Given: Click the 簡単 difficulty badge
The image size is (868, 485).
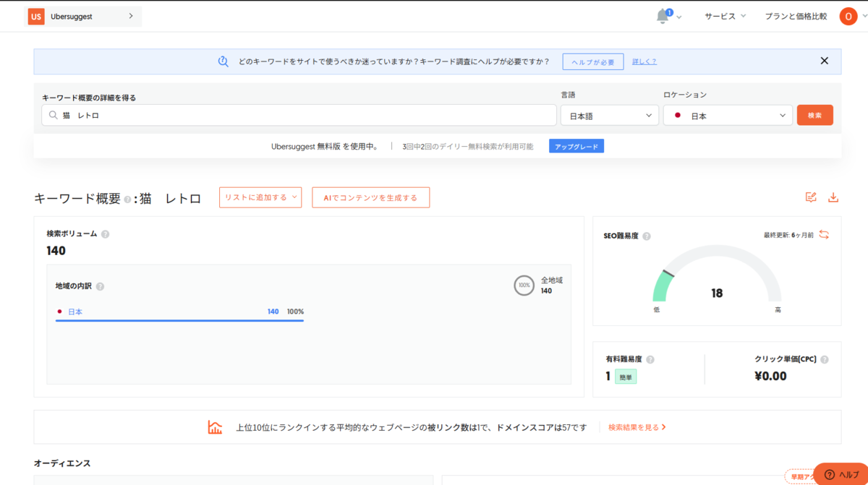Looking at the screenshot, I should [x=626, y=377].
